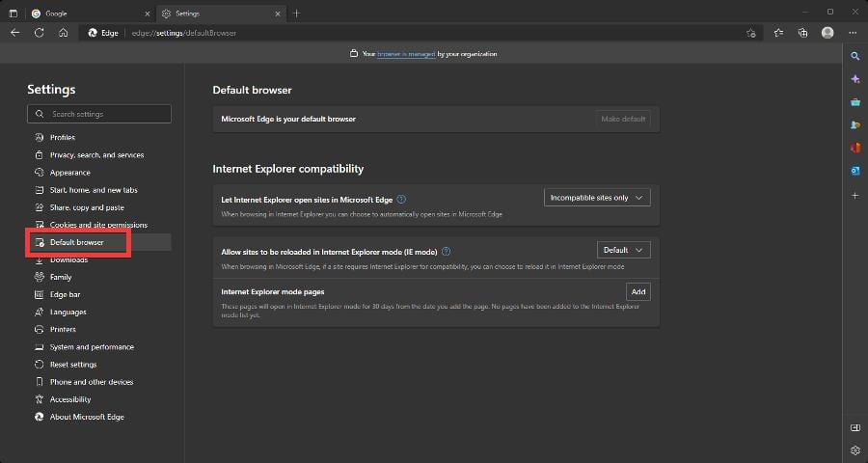Open the profile avatar icon

[827, 33]
